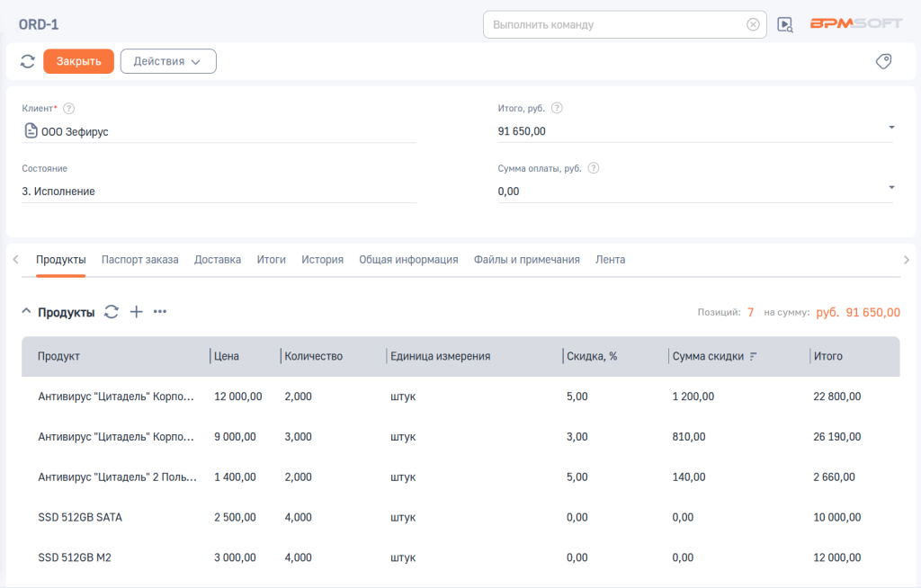The height and width of the screenshot is (588, 921).
Task: Click the sort indicator on Сумма скидки
Action: click(x=753, y=356)
